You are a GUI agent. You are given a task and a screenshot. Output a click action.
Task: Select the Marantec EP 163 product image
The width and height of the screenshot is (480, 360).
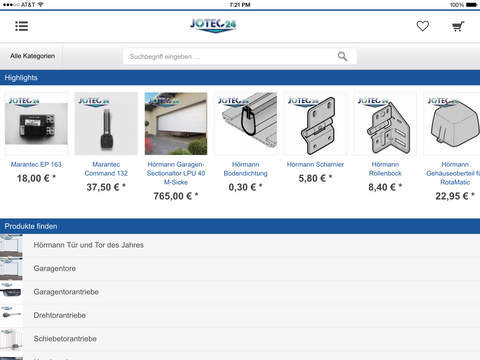[x=36, y=124]
